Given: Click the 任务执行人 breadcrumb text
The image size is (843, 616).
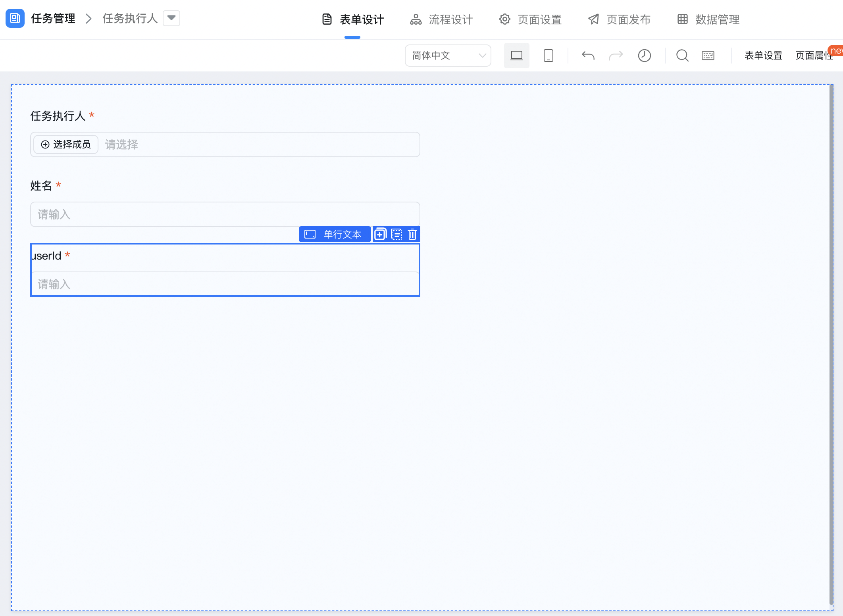Looking at the screenshot, I should click(x=130, y=19).
